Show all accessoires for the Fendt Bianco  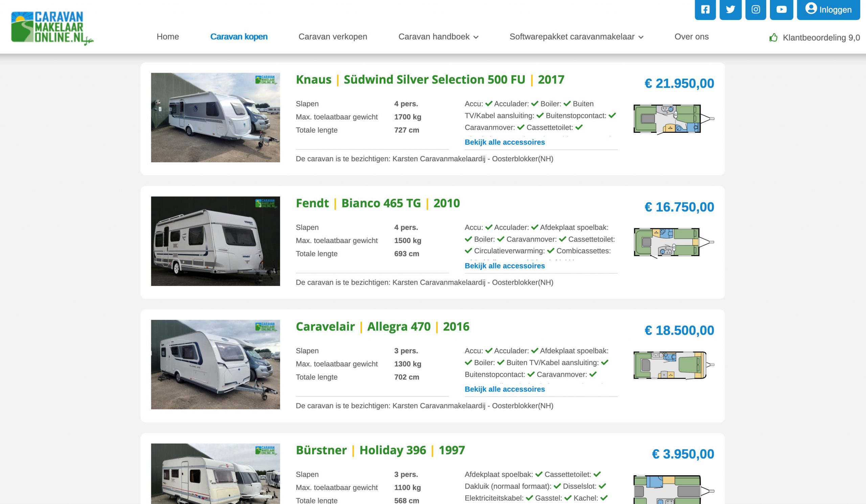coord(504,266)
